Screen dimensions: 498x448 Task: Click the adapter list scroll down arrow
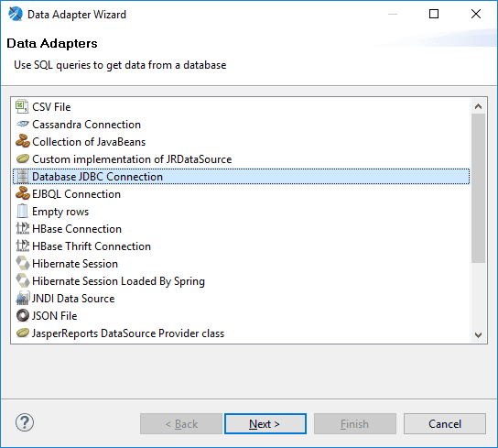pyautogui.click(x=478, y=334)
